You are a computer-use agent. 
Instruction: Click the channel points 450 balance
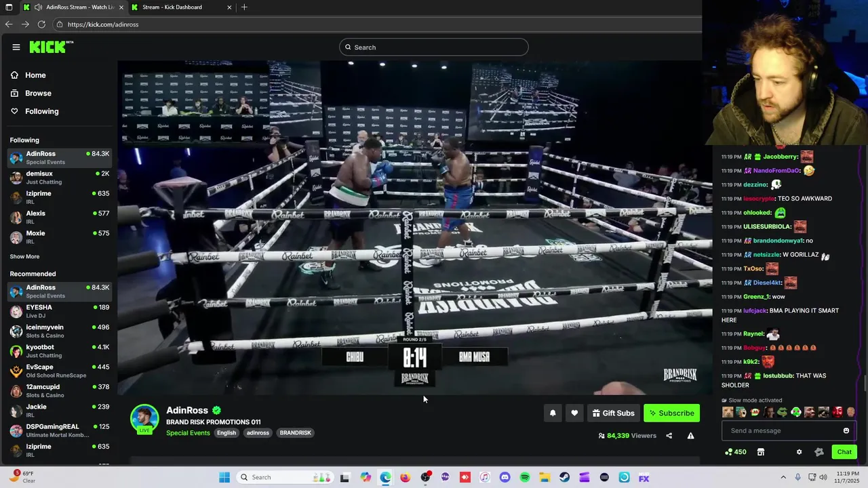click(x=736, y=452)
